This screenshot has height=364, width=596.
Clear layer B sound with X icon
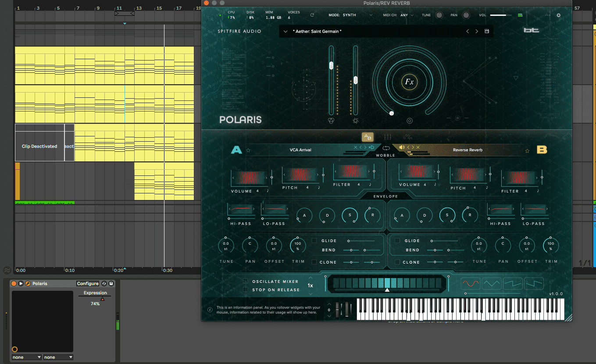(x=418, y=147)
